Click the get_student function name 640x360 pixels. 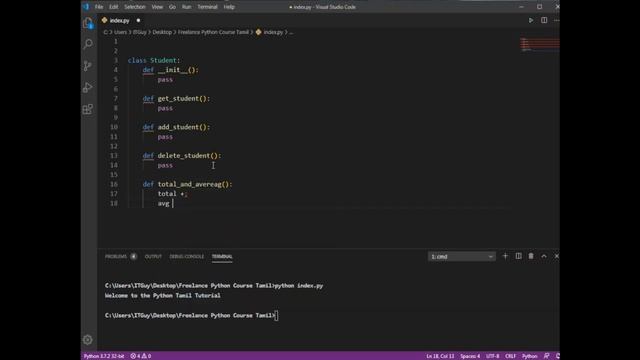[x=178, y=98]
